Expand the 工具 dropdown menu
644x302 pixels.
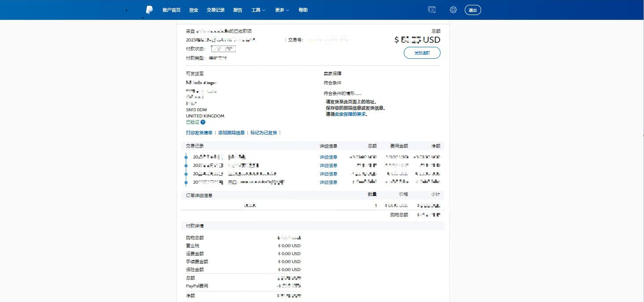258,10
